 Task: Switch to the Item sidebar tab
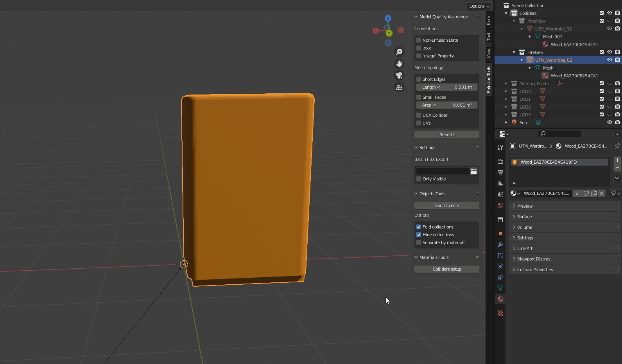tap(489, 20)
